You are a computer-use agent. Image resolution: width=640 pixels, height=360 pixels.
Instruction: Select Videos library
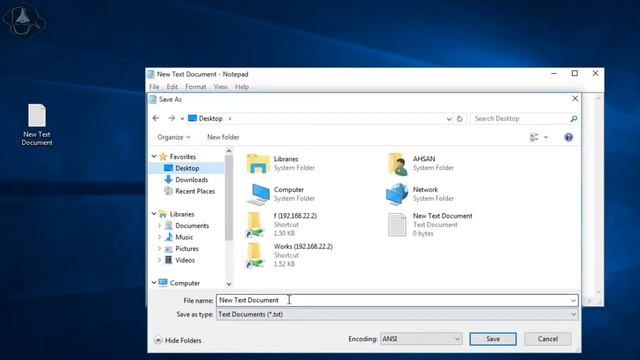[185, 260]
